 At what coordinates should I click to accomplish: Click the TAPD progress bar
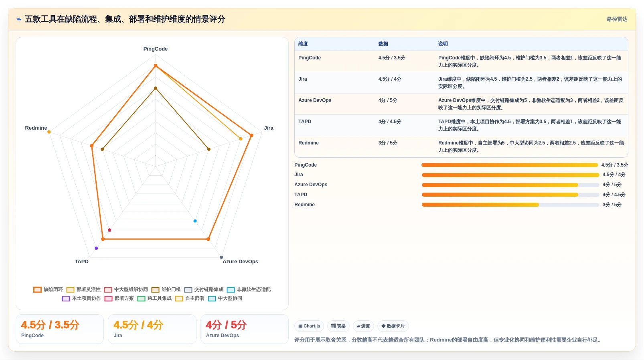tap(510, 195)
